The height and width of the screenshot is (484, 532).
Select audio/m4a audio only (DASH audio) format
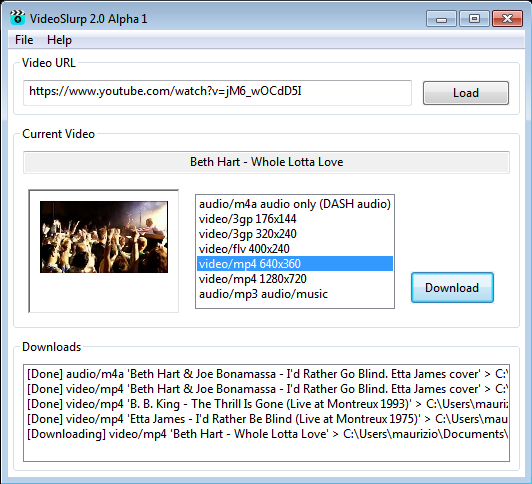click(x=295, y=204)
